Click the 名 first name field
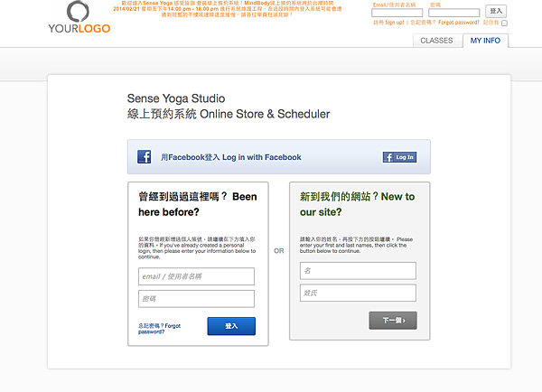The width and height of the screenshot is (542, 392). click(x=358, y=271)
